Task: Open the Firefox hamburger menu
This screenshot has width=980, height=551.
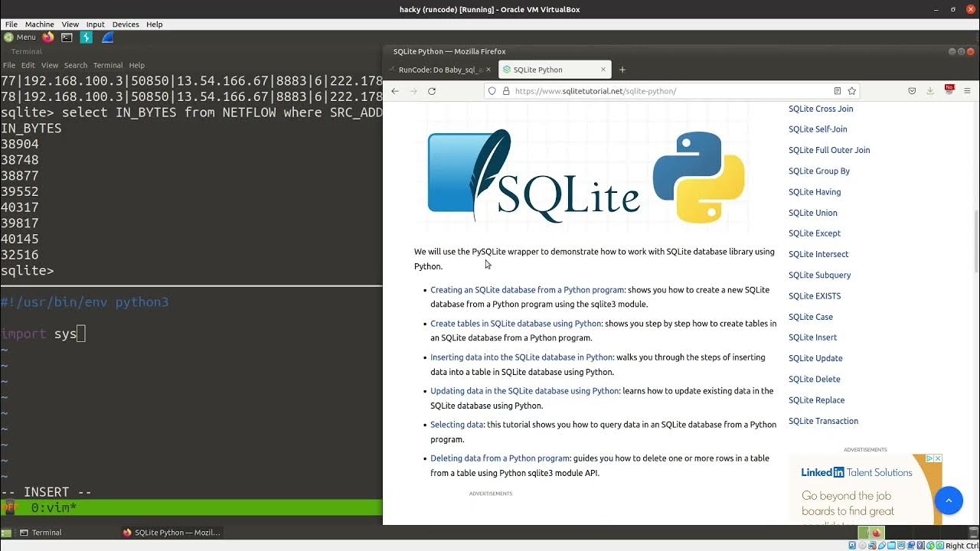Action: pos(967,91)
